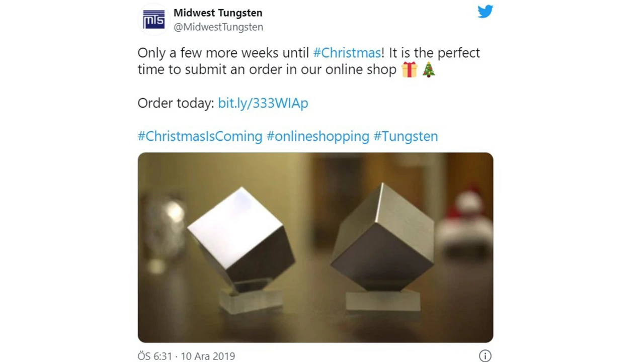Click the 'Order today:' text
Screen dimensions: 644x362
point(176,103)
